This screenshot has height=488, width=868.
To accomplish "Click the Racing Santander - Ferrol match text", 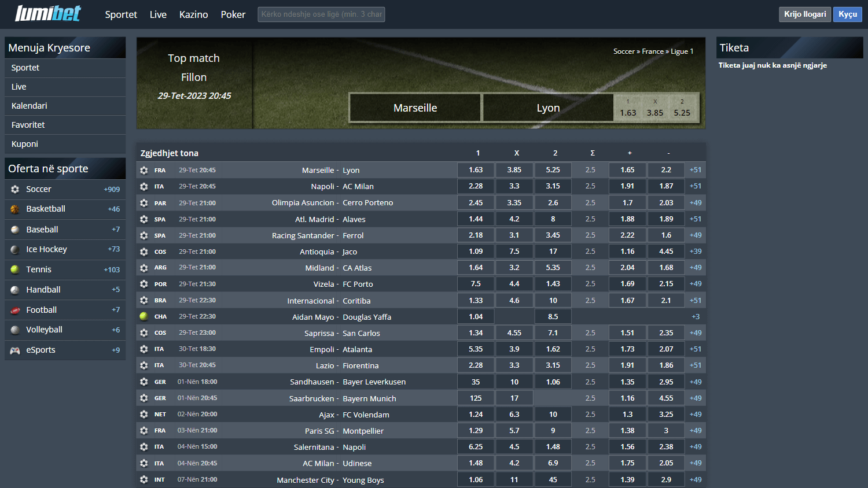I will (318, 235).
